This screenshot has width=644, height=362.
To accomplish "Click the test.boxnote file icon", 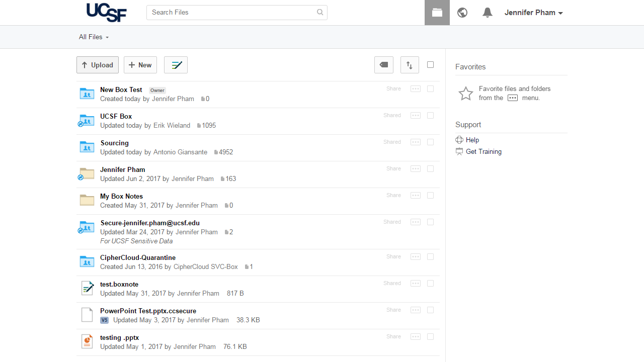I will pos(88,289).
